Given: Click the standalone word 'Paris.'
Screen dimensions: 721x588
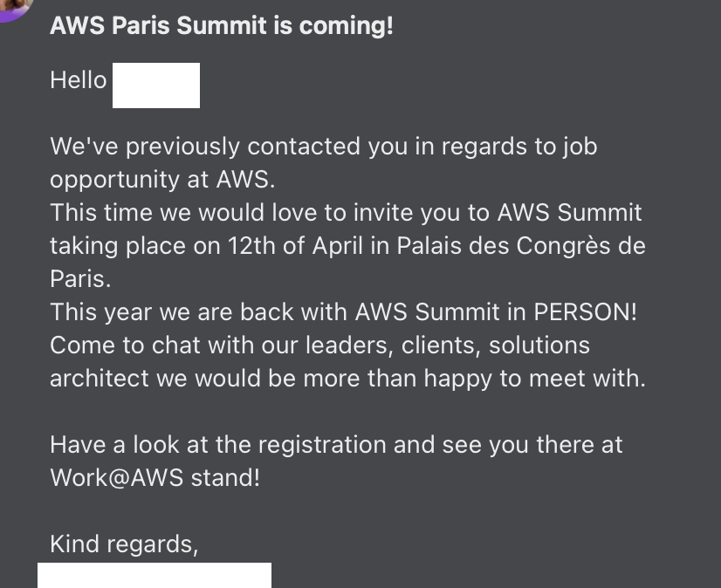Looking at the screenshot, I should (80, 278).
